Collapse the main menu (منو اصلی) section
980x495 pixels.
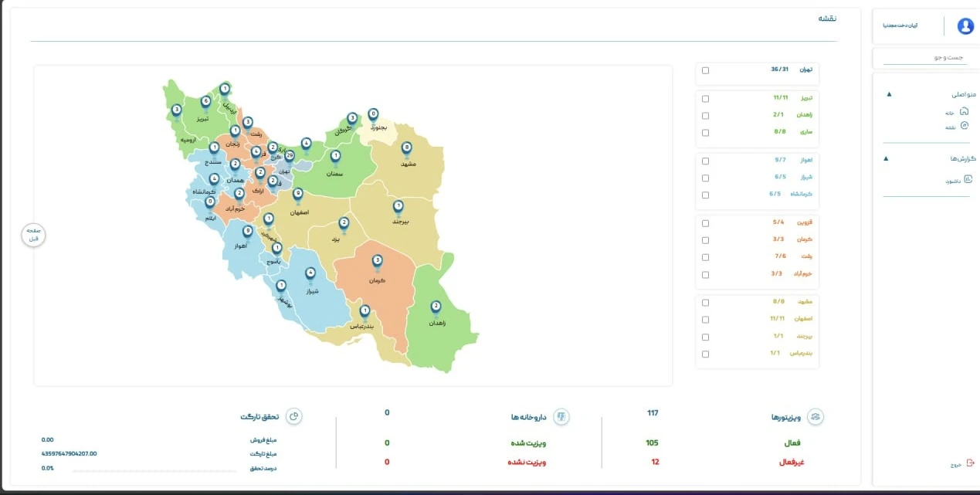pyautogui.click(x=889, y=94)
